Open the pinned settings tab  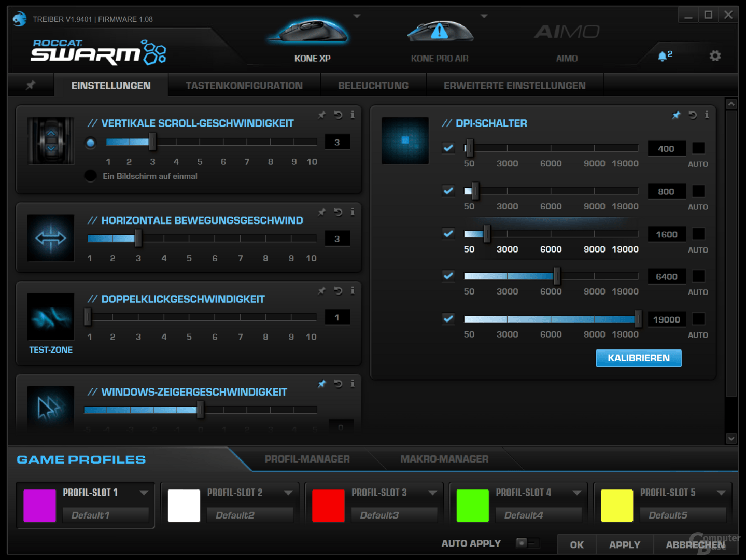pos(31,85)
